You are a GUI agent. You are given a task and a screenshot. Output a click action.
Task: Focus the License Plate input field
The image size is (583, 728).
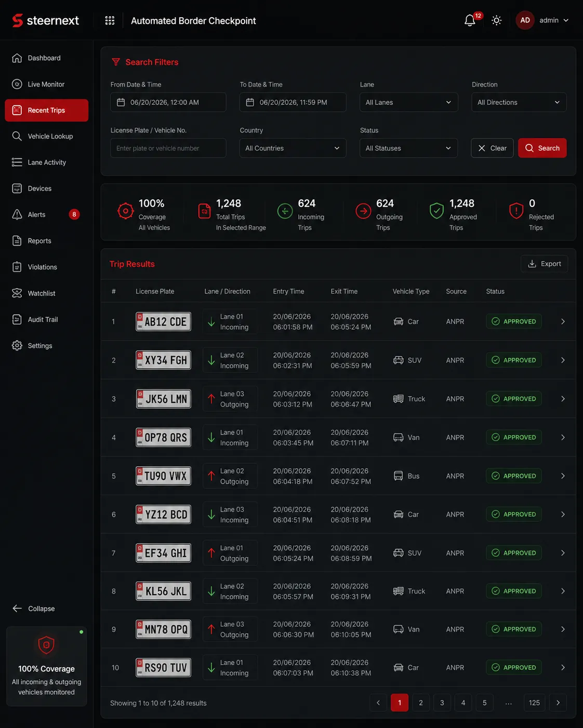pos(168,148)
